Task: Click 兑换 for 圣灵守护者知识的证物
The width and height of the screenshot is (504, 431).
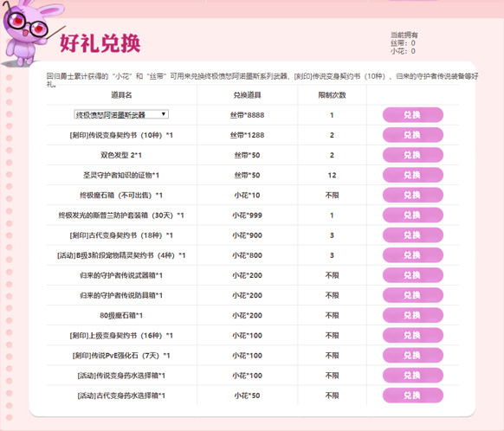Action: [x=413, y=175]
